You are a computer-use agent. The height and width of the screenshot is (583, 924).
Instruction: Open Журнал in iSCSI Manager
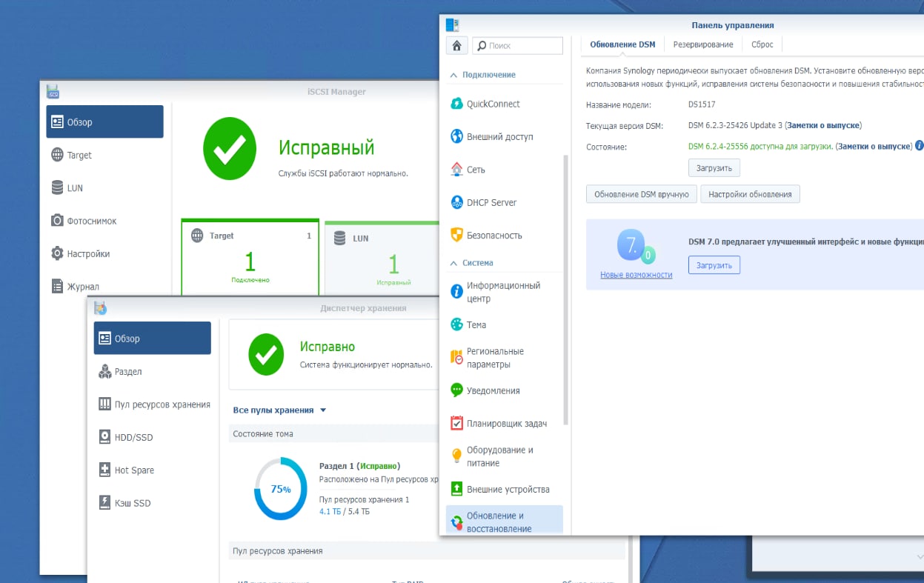104,287
